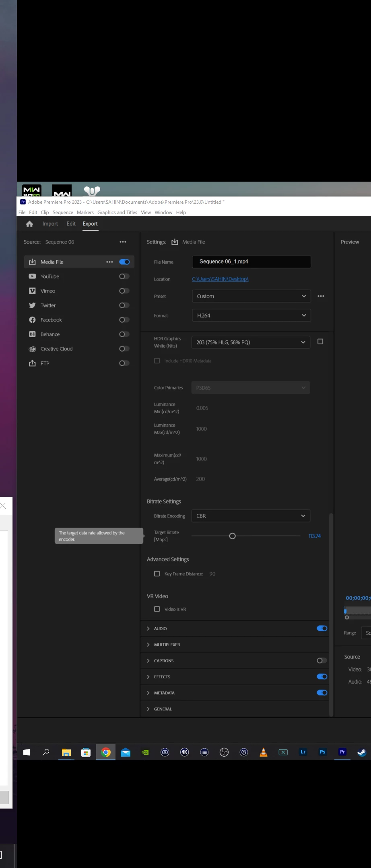This screenshot has height=868, width=371.
Task: Open the Graphics and Titles menu
Action: click(117, 213)
